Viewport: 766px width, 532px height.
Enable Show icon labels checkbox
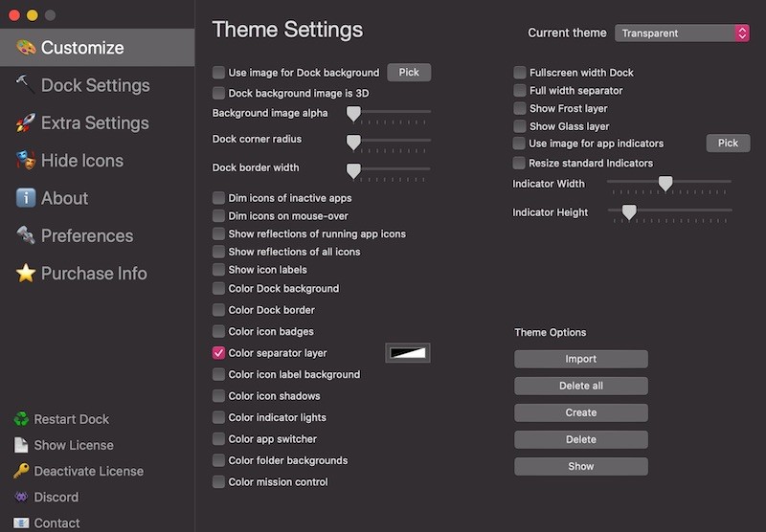[x=218, y=270]
